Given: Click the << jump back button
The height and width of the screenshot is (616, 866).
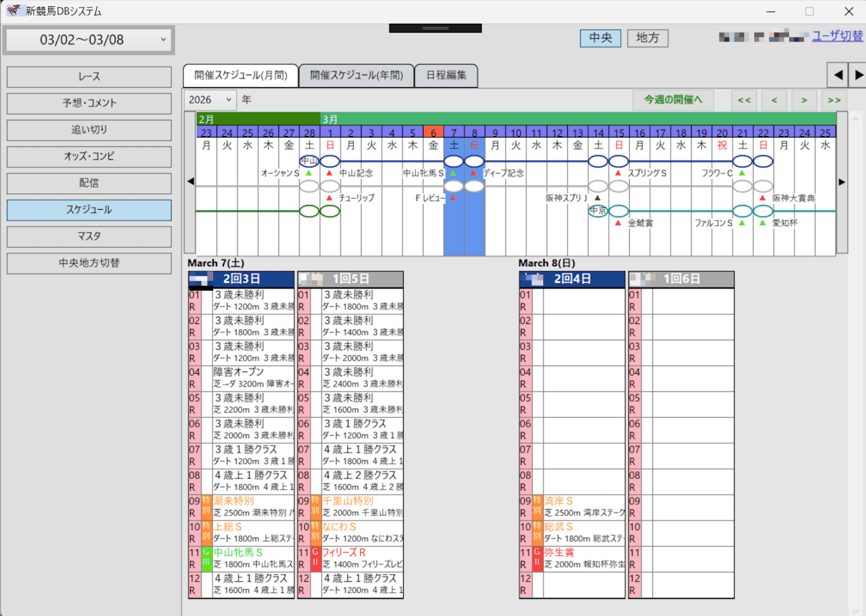Looking at the screenshot, I should coord(744,100).
